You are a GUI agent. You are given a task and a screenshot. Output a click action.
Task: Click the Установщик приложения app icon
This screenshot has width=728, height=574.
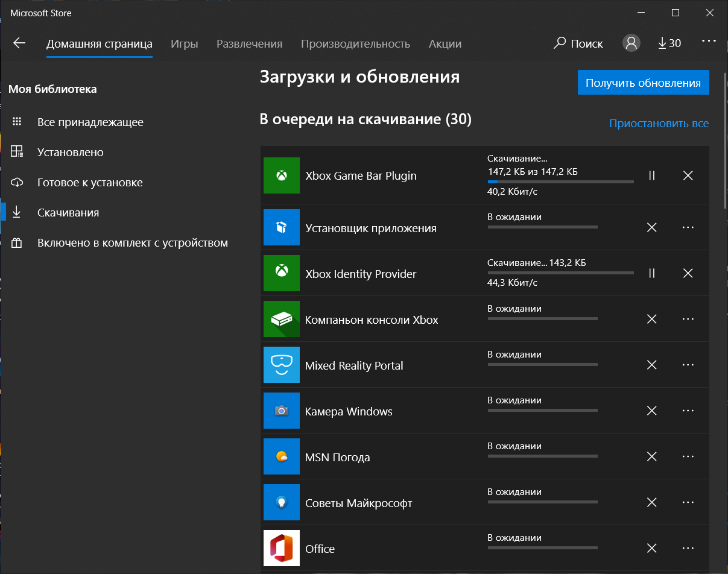pos(282,227)
